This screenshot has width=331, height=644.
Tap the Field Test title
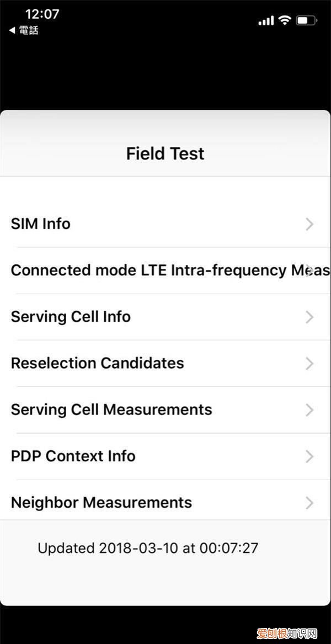(165, 153)
